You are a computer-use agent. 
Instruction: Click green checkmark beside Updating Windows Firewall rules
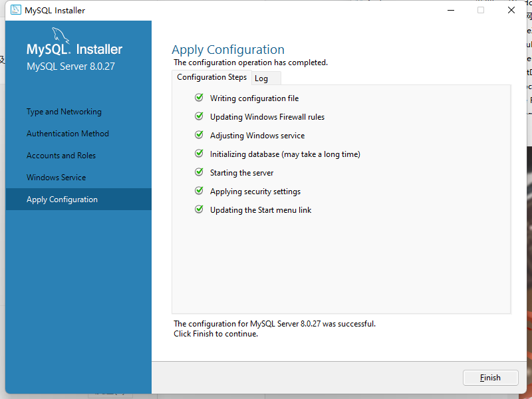point(199,116)
